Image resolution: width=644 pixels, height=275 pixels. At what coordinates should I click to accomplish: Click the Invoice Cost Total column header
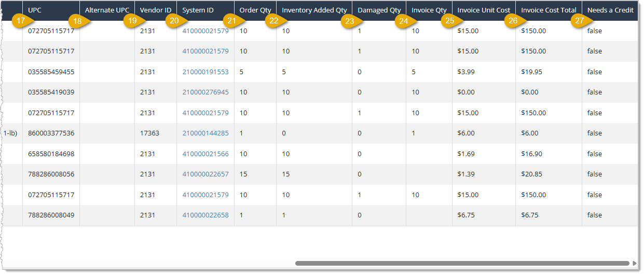coord(549,10)
